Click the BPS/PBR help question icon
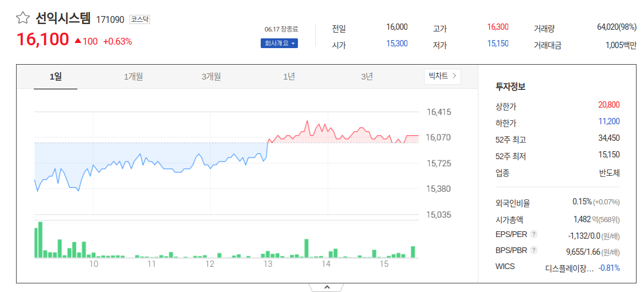 click(x=533, y=250)
